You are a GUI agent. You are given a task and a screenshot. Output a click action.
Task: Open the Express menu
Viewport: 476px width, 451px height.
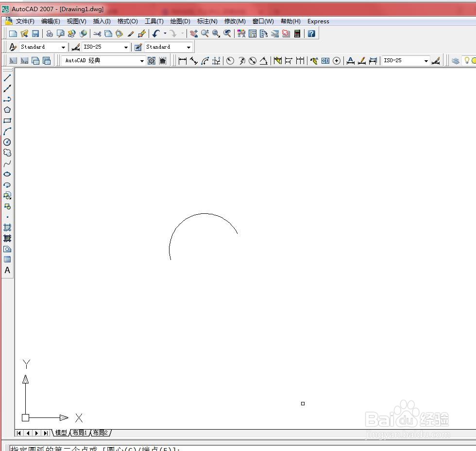[x=318, y=21]
